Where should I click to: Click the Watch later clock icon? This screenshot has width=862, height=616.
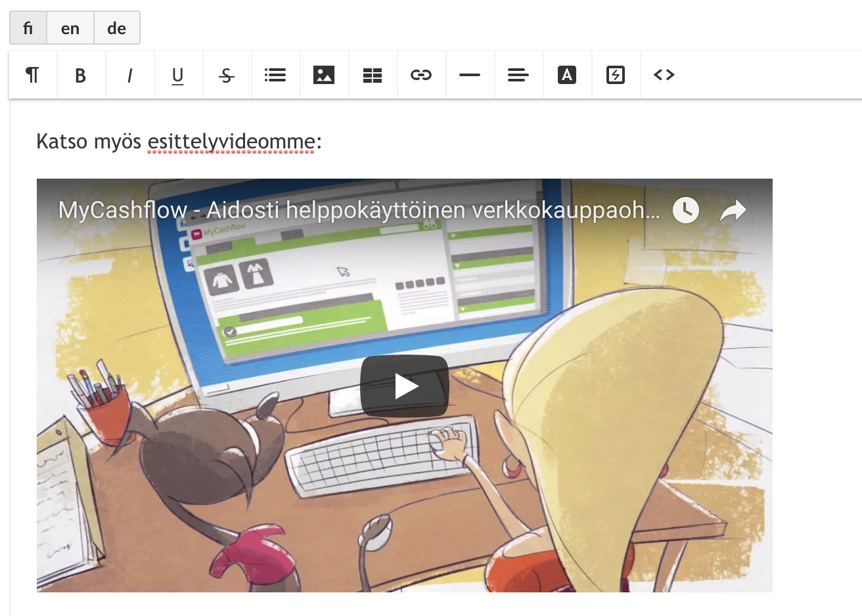click(x=686, y=210)
